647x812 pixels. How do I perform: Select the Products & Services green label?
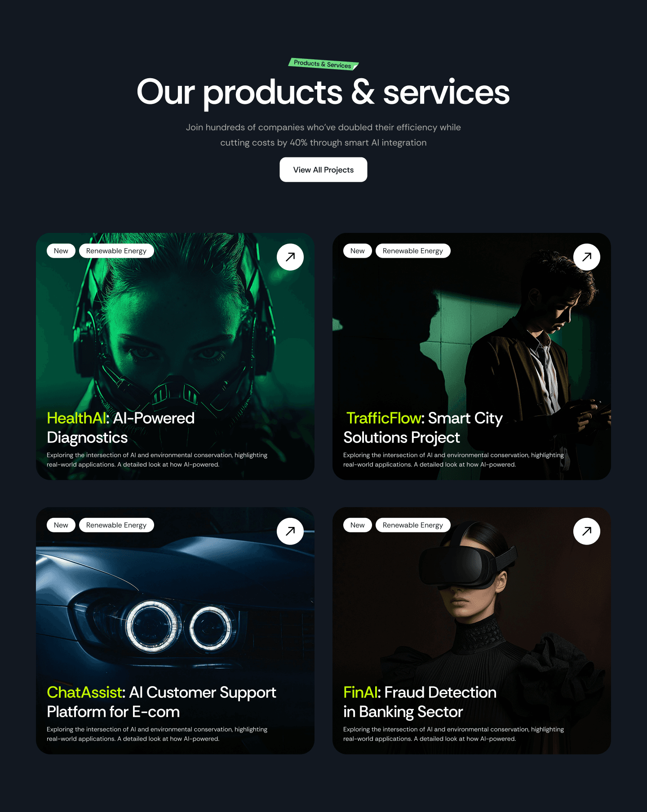[x=323, y=64]
